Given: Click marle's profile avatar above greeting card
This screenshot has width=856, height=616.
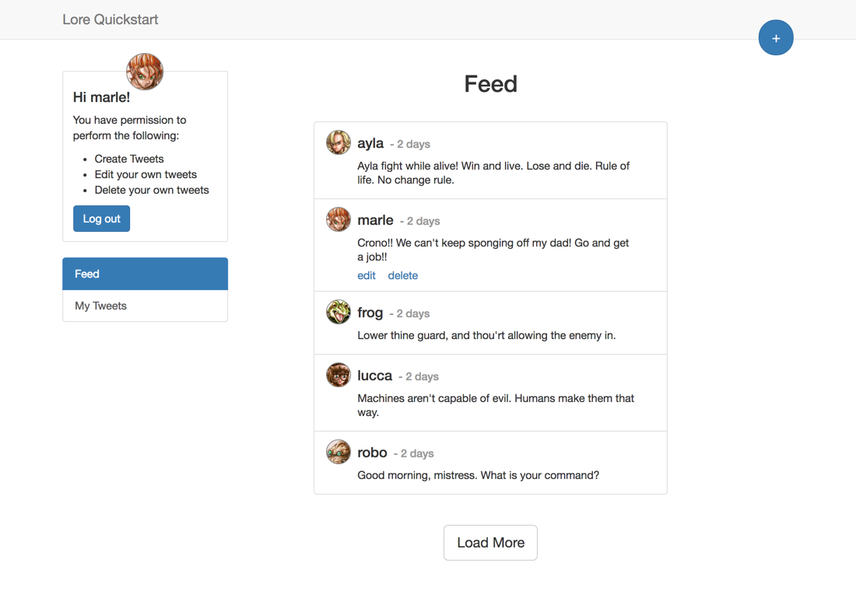Looking at the screenshot, I should pyautogui.click(x=145, y=72).
